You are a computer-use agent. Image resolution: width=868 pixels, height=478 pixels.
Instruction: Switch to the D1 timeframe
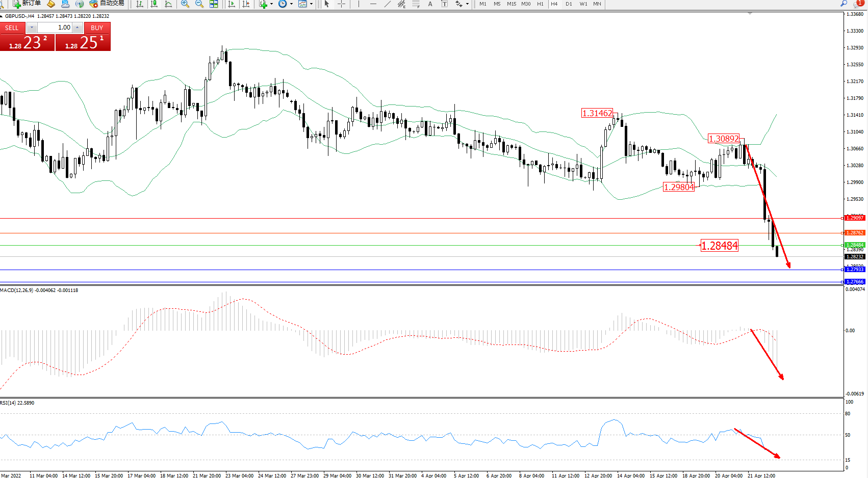pyautogui.click(x=569, y=4)
